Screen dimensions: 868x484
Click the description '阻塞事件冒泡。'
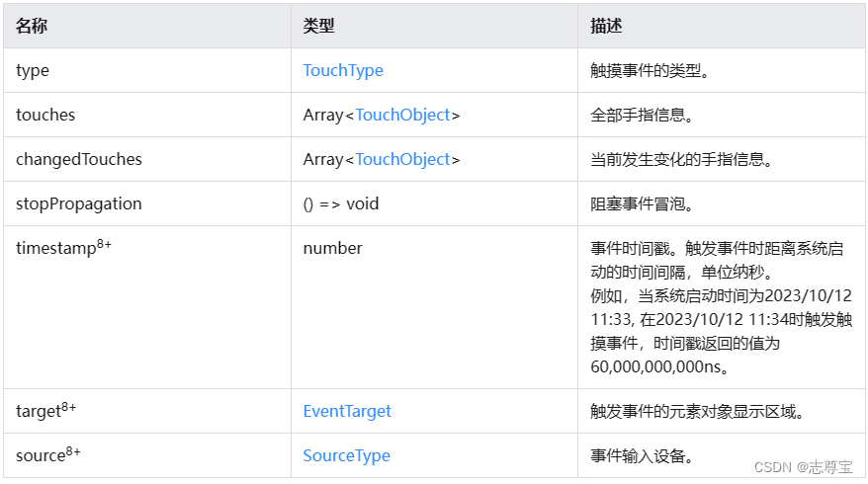pos(643,204)
